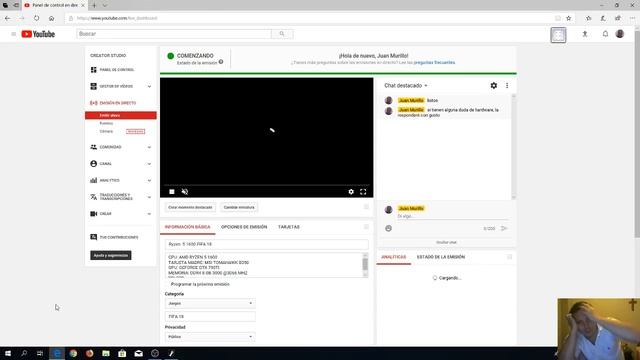Expand Traducciones y transcripciones chevron
This screenshot has width=640, height=360.
[x=149, y=197]
